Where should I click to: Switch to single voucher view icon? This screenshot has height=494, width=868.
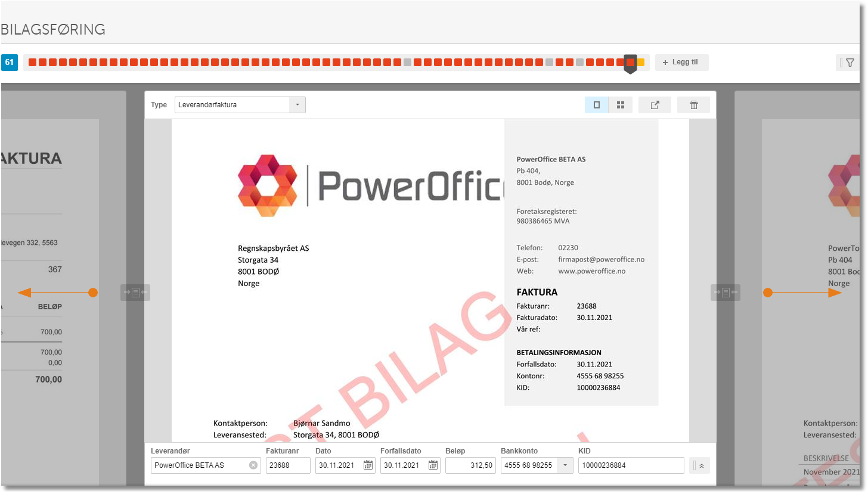[x=597, y=105]
